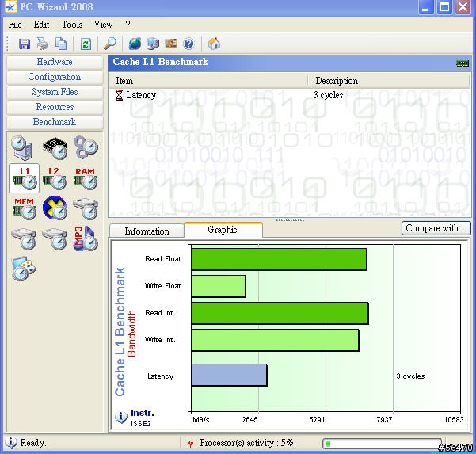Click the Item column header
The width and height of the screenshot is (476, 454).
(208, 81)
